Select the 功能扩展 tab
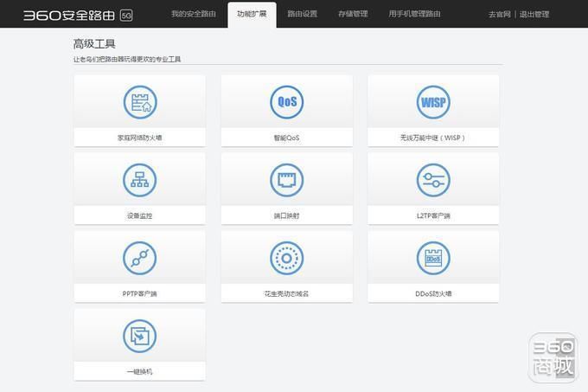 252,14
